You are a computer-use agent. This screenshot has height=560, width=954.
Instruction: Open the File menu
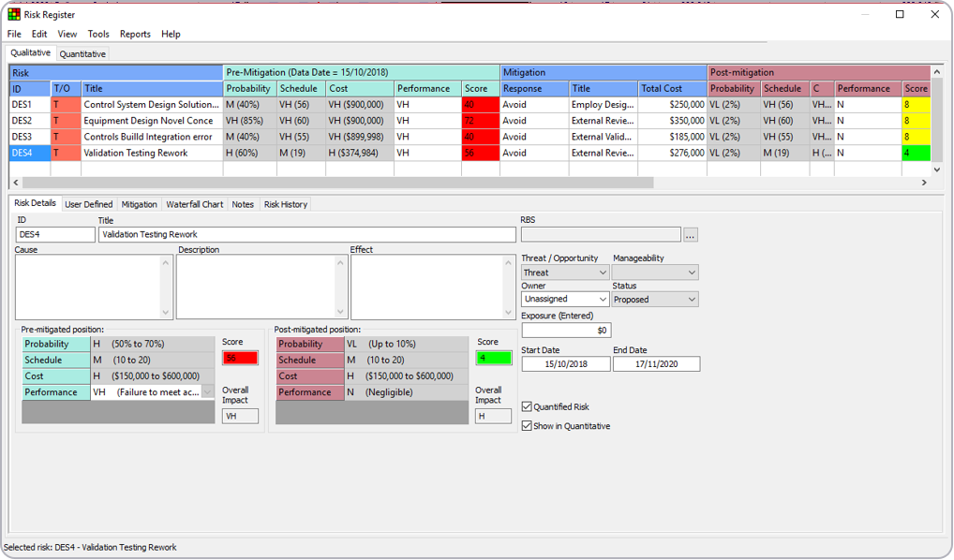pos(14,34)
